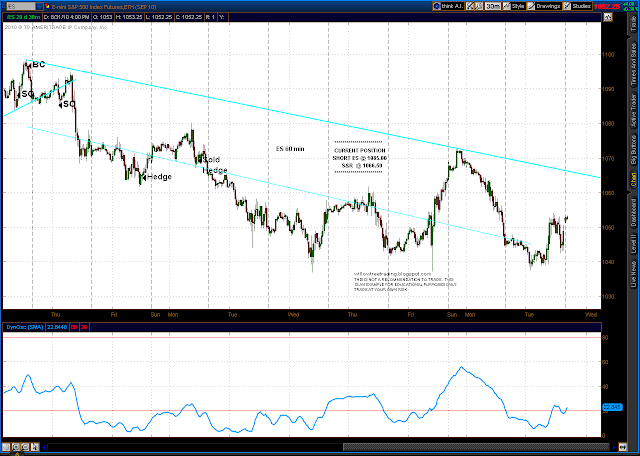Open the thinkAI tool button
This screenshot has width=640, height=456.
point(449,6)
